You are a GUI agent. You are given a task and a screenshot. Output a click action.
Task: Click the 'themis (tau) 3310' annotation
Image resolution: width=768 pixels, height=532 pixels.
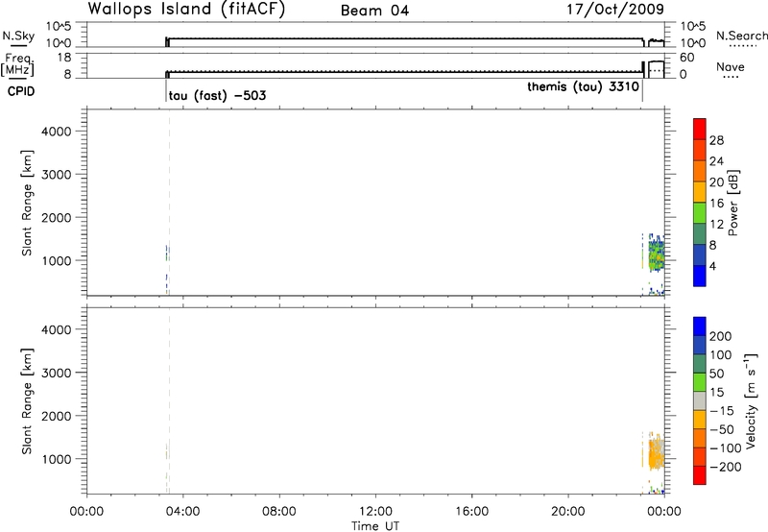click(x=583, y=86)
